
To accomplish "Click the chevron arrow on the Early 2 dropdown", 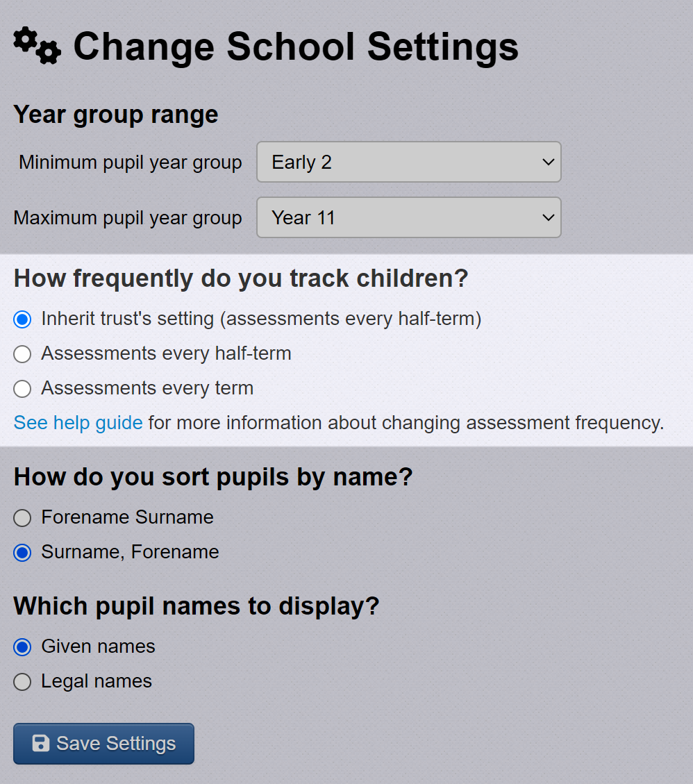I will point(548,162).
